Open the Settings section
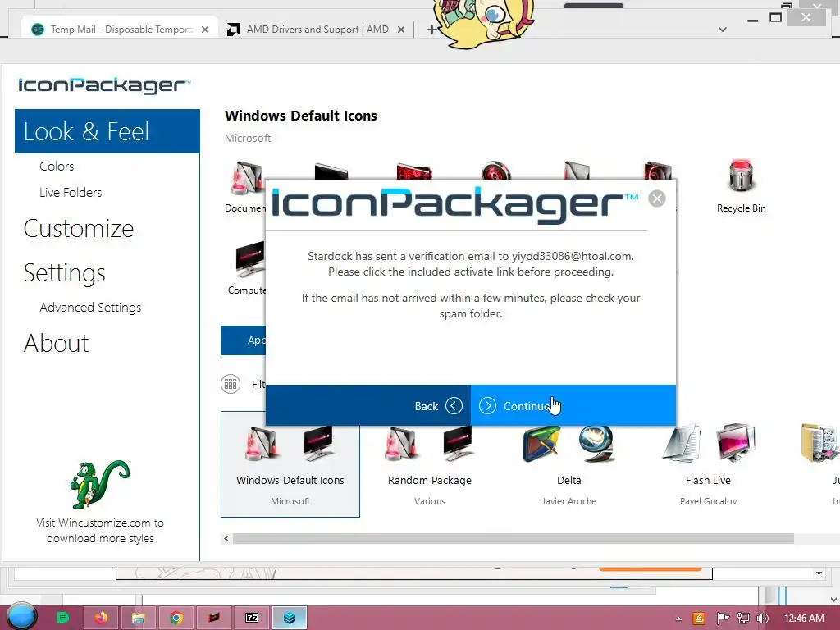Screen dimensions: 840x630 click(64, 272)
